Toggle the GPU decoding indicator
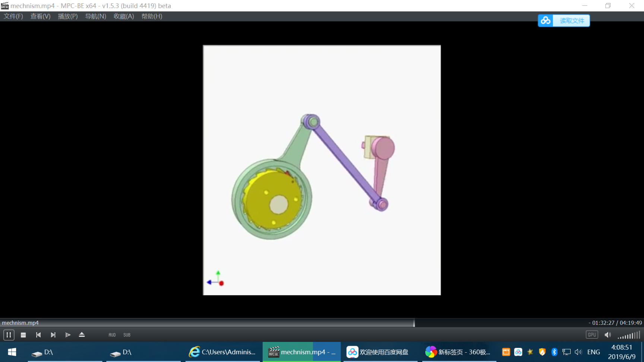644x362 pixels. click(592, 335)
